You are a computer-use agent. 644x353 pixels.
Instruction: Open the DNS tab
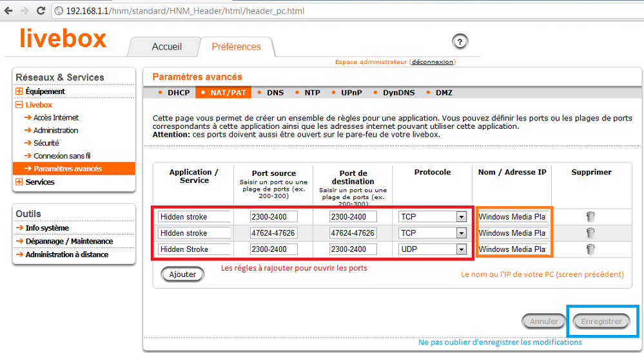point(275,93)
